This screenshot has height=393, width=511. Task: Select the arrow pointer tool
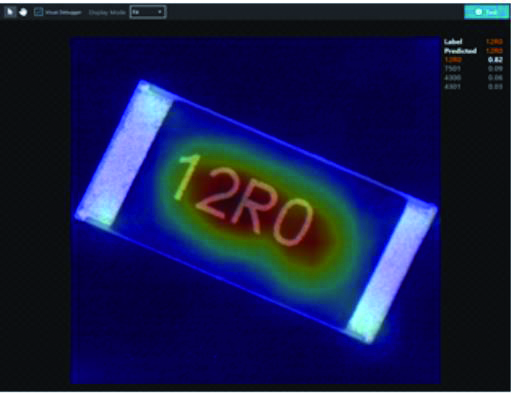click(10, 12)
